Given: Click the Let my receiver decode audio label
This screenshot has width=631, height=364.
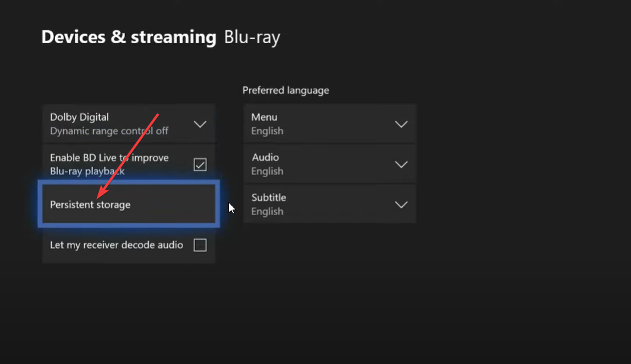Looking at the screenshot, I should [116, 245].
